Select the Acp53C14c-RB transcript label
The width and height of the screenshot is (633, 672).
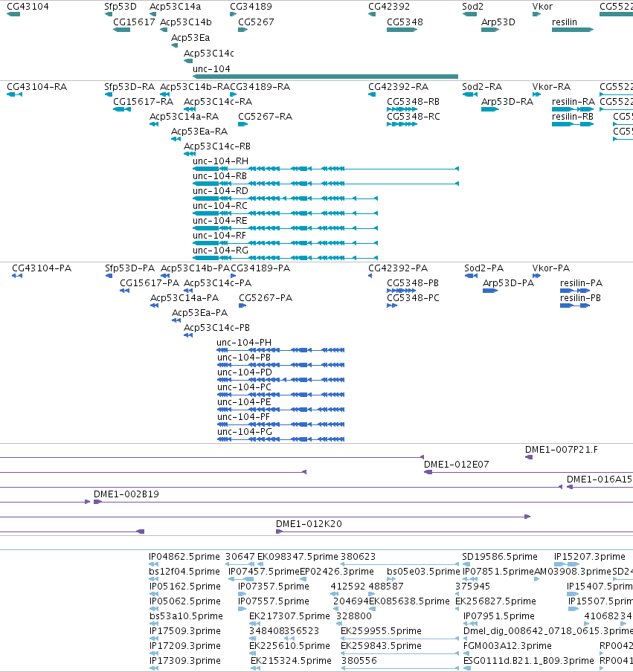(217, 146)
